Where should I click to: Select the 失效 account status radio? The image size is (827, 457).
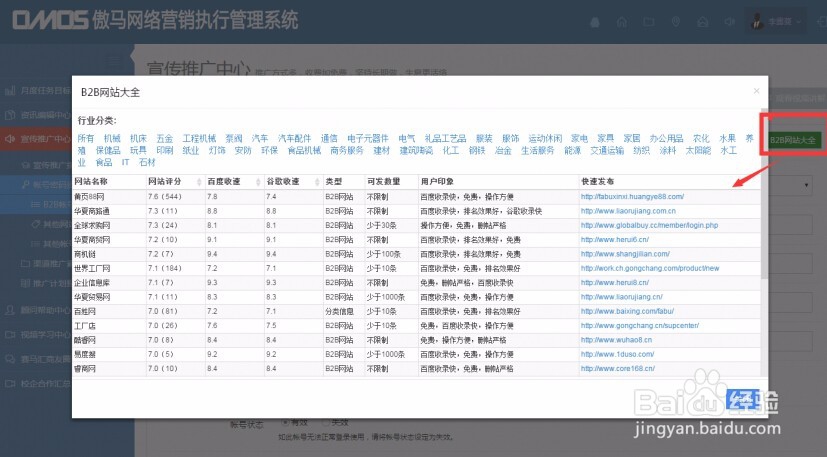[x=325, y=422]
